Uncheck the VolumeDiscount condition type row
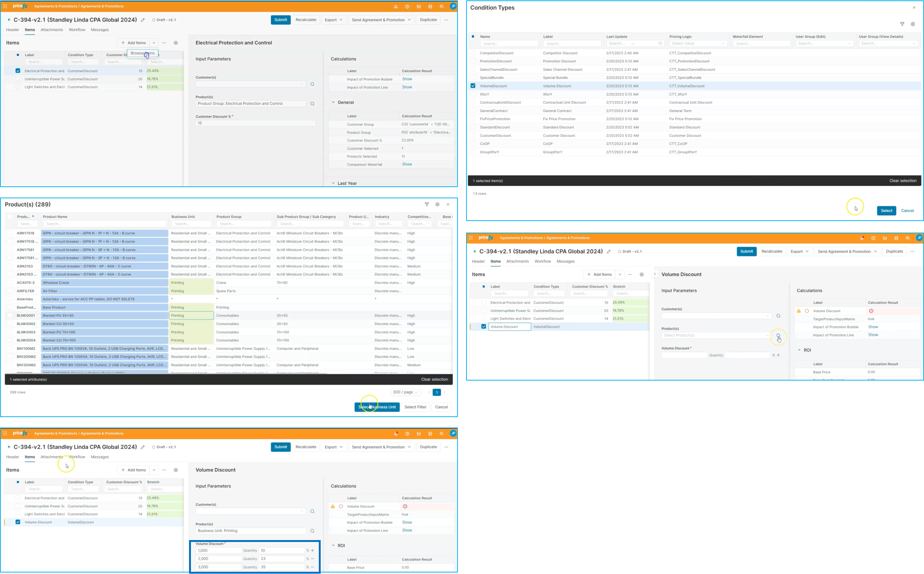This screenshot has height=574, width=924. tap(473, 86)
